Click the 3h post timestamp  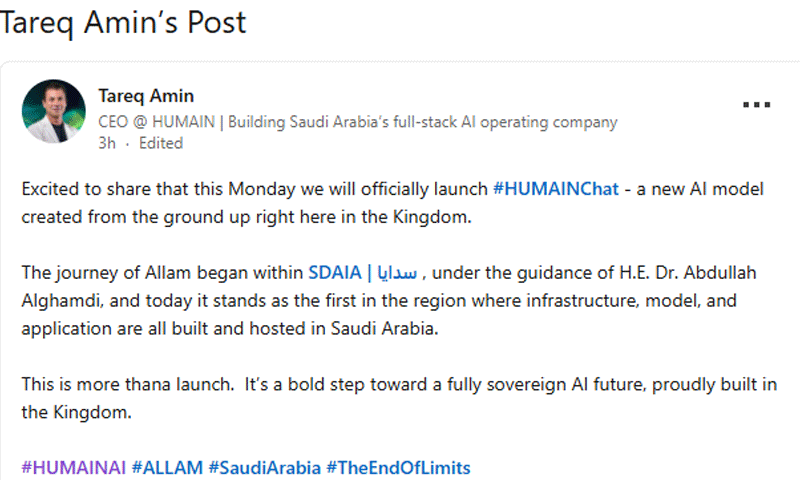pyautogui.click(x=107, y=143)
